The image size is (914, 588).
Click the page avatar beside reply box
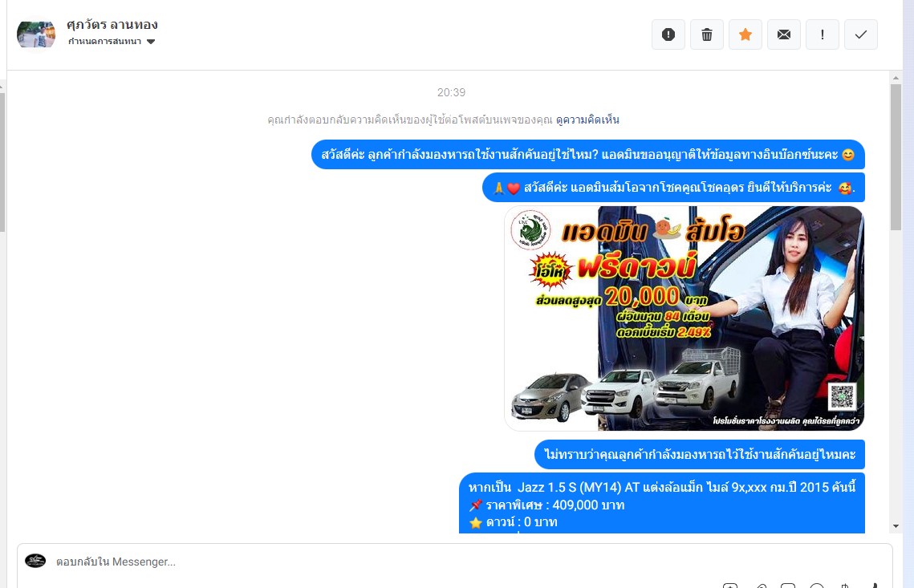35,561
